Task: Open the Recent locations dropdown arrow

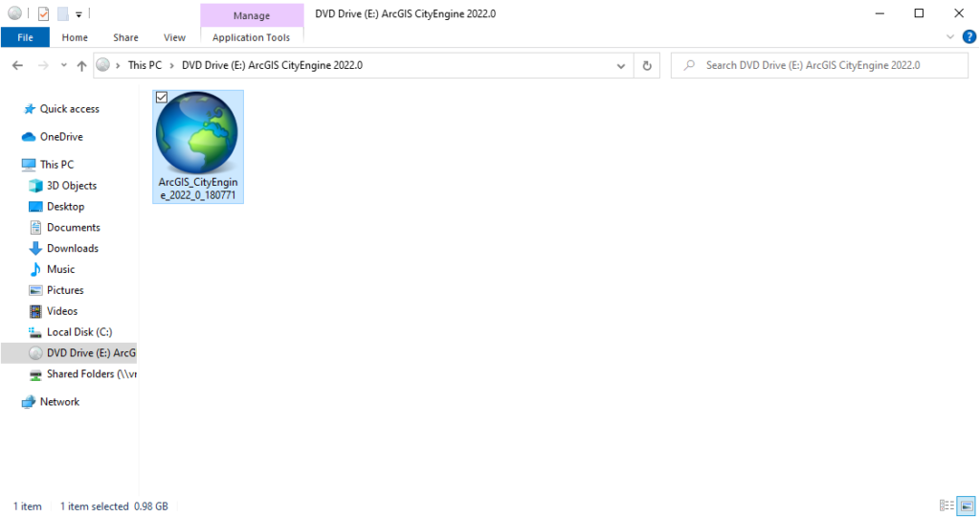Action: (64, 65)
